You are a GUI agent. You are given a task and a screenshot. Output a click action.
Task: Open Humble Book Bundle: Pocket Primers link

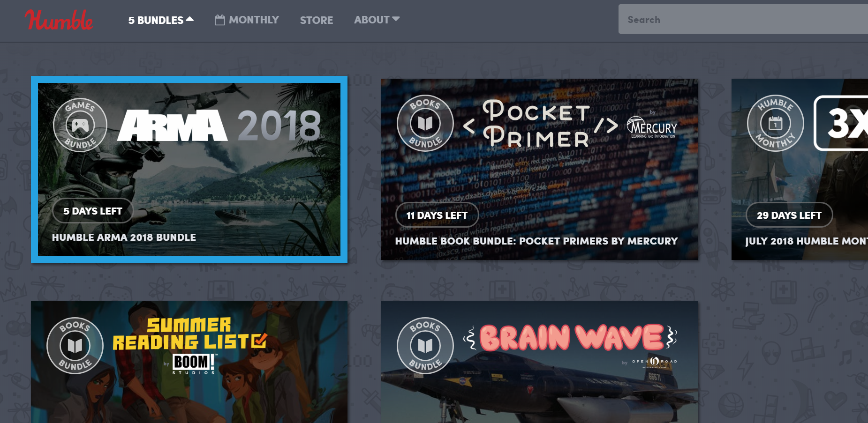(536, 241)
